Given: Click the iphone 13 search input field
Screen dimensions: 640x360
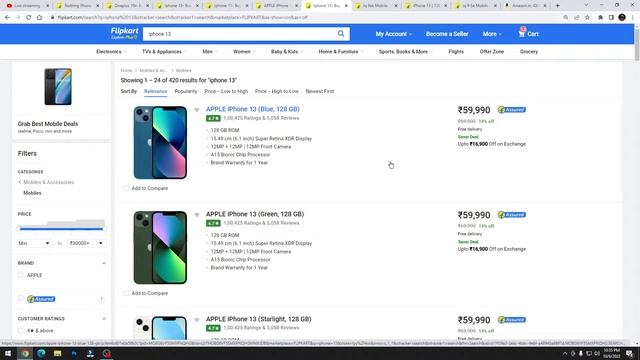Looking at the screenshot, I should (x=239, y=34).
